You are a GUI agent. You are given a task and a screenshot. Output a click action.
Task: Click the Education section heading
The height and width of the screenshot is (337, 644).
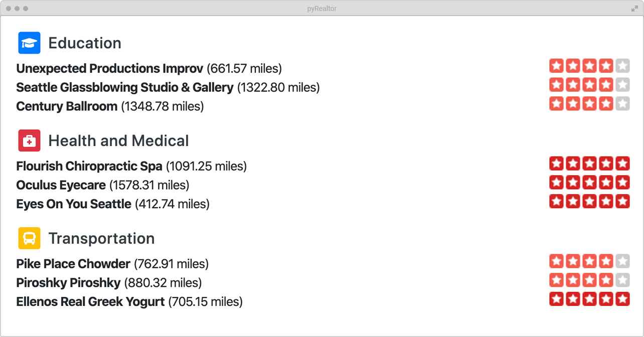coord(84,43)
